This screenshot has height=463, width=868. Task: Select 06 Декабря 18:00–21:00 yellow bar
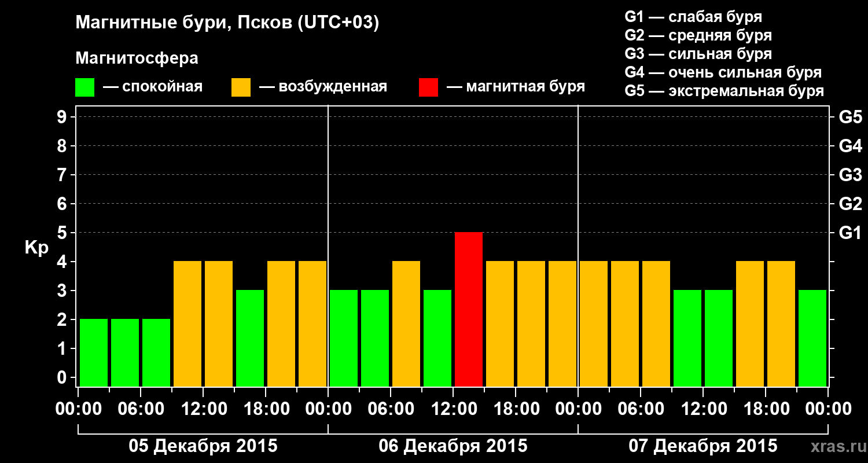531,324
